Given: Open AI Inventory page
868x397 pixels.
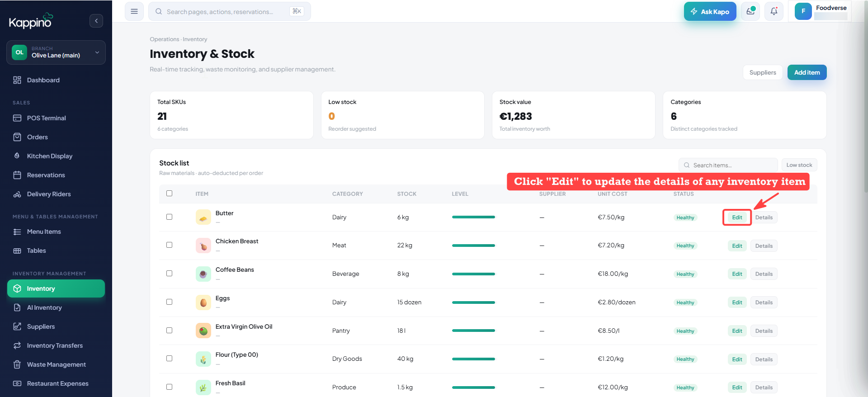Looking at the screenshot, I should pos(56,307).
